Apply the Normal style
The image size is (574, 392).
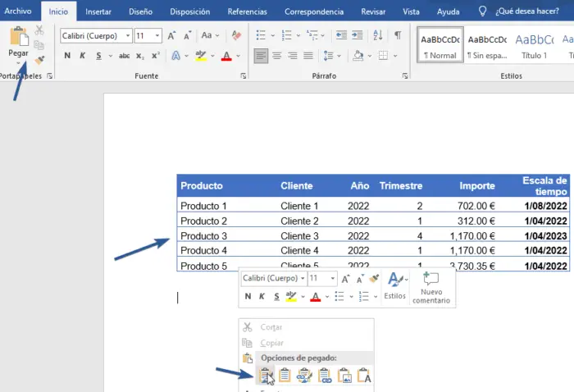click(440, 45)
